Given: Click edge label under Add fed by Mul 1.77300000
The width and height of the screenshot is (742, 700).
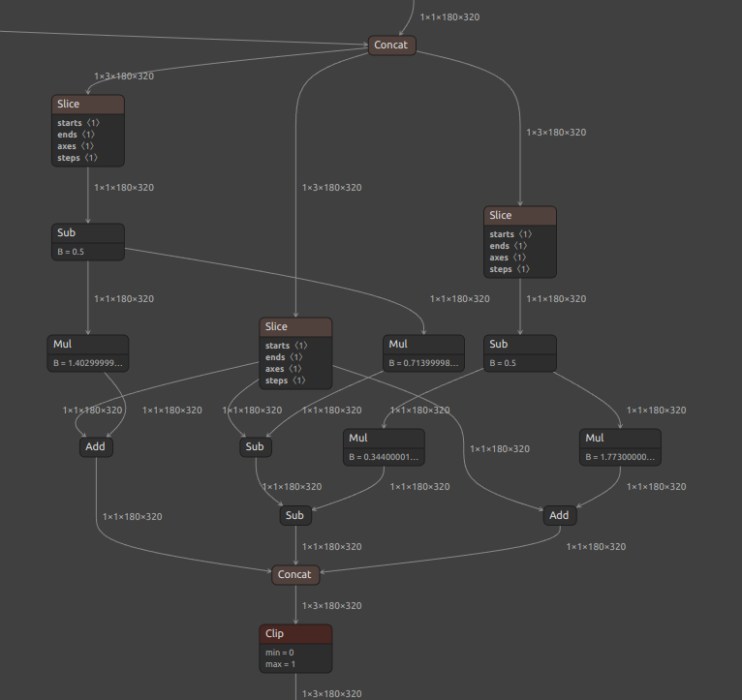Looking at the screenshot, I should tap(597, 547).
